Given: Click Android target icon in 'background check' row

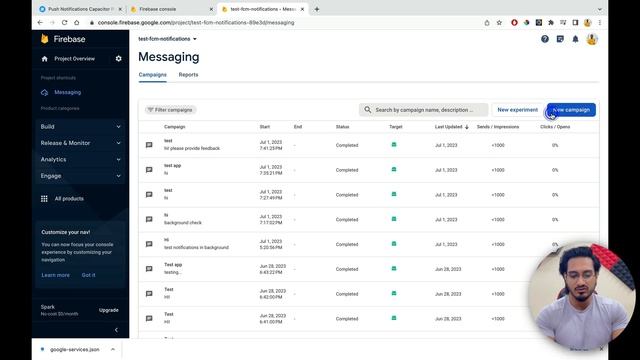Looking at the screenshot, I should 394,219.
